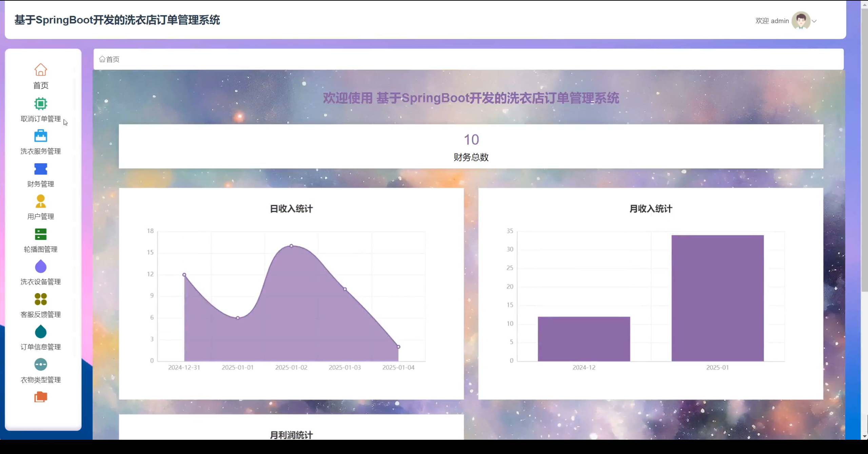Click the 2025-01-03 data point on line chart
This screenshot has height=454, width=868.
[345, 289]
